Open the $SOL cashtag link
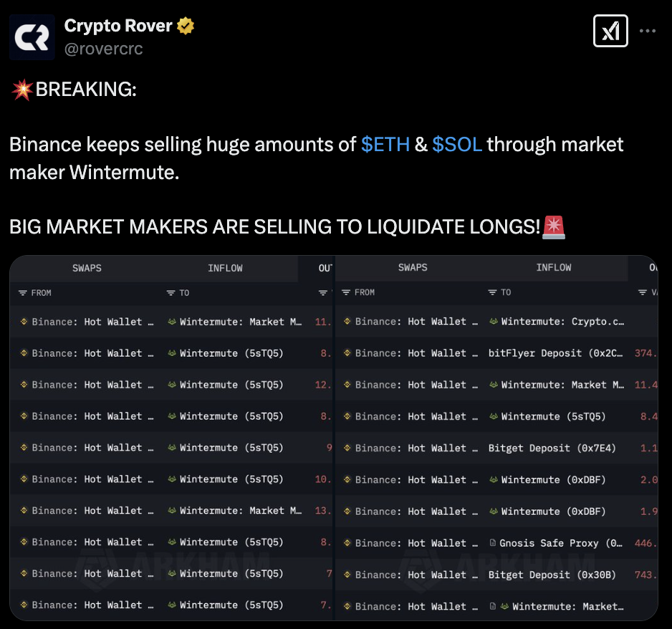 (459, 144)
